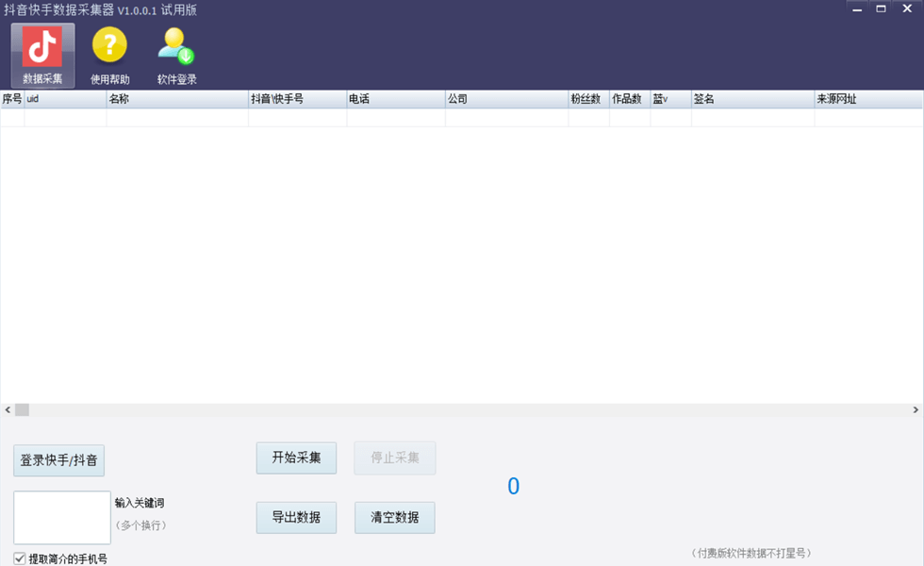
Task: Open the 软件登录 user icon
Action: pyautogui.click(x=177, y=56)
